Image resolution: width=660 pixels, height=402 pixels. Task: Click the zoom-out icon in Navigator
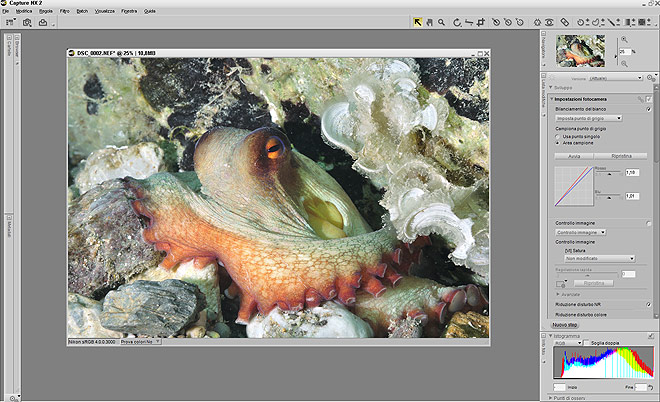click(x=624, y=64)
